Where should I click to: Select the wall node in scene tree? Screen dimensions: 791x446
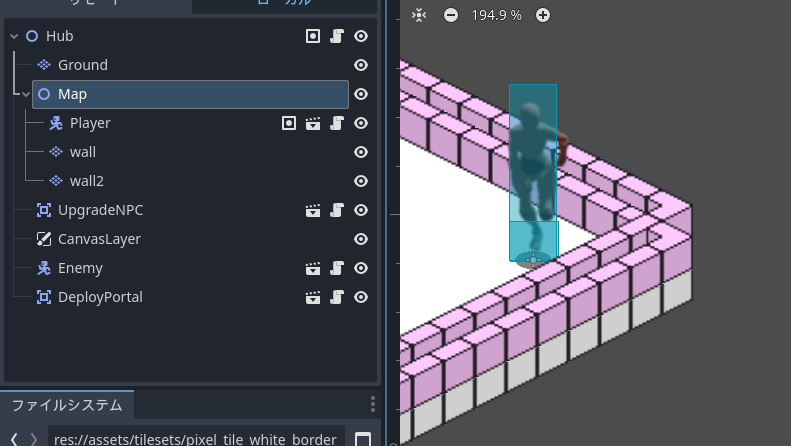(83, 152)
